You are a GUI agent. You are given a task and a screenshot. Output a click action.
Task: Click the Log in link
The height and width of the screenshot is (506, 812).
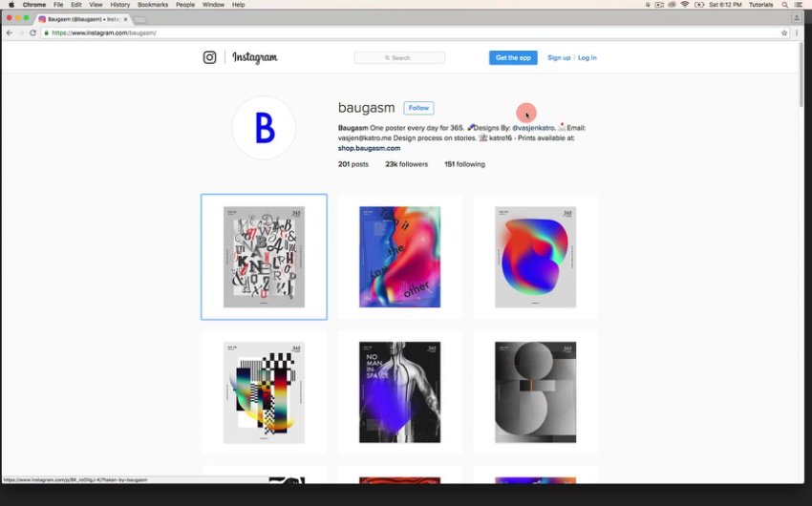coord(588,58)
